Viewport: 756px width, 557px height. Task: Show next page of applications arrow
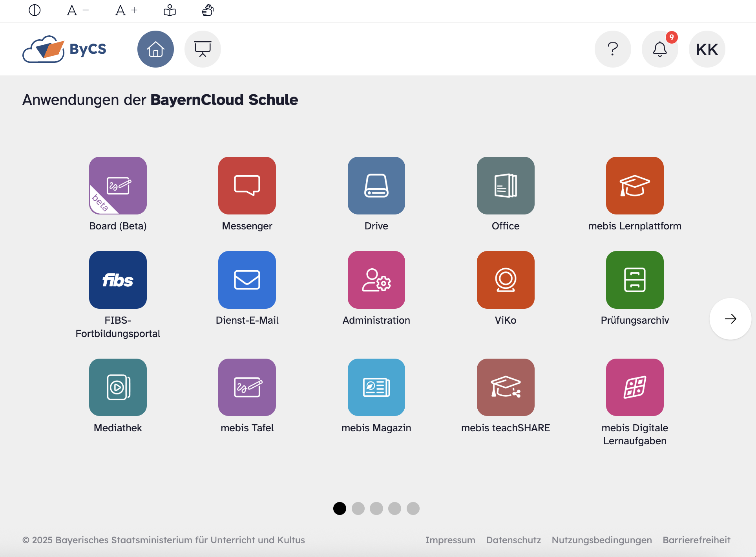pyautogui.click(x=730, y=319)
